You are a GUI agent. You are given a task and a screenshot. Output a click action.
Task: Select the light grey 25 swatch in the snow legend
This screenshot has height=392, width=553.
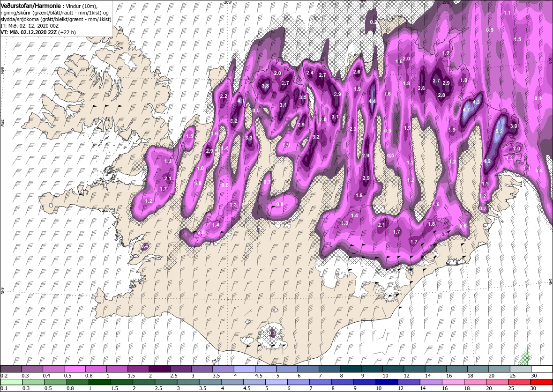(x=520, y=369)
